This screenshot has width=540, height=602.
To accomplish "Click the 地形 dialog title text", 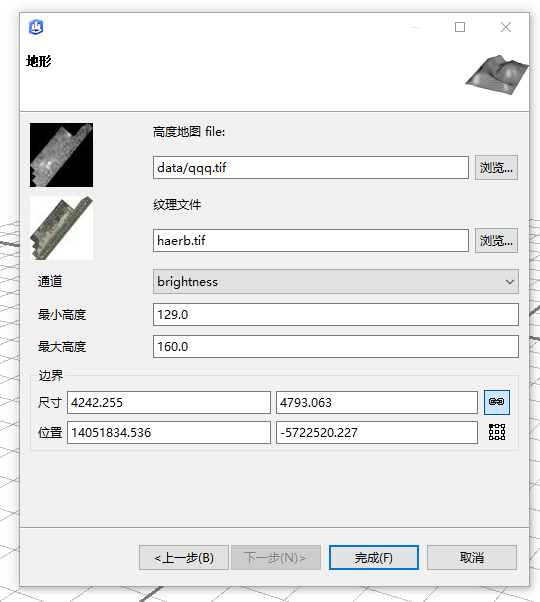I will (38, 61).
